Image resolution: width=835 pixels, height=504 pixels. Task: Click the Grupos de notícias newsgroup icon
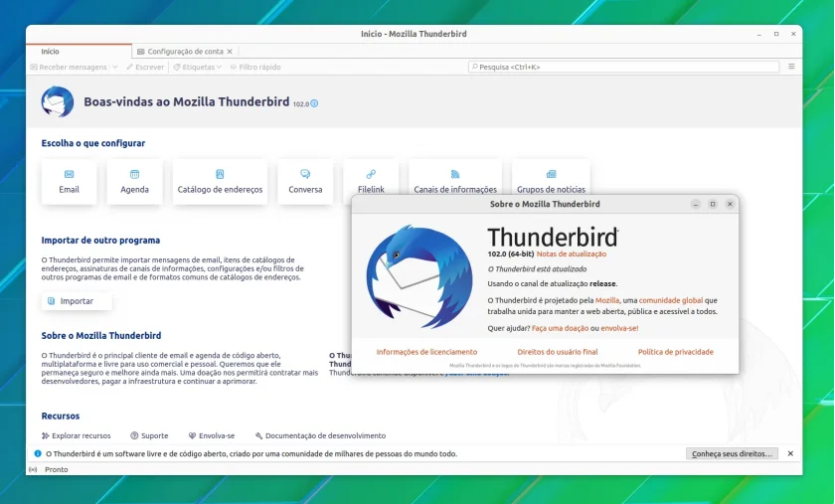click(x=551, y=174)
